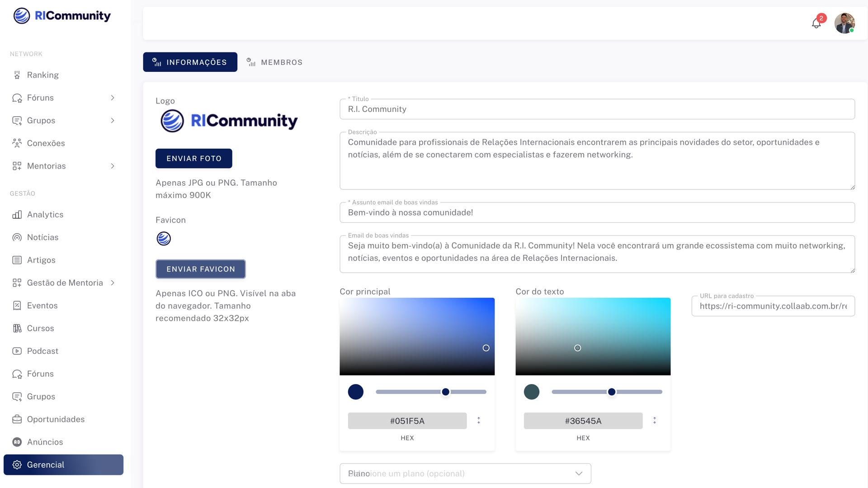
Task: Click the Podcast sidebar icon
Action: [x=17, y=351]
